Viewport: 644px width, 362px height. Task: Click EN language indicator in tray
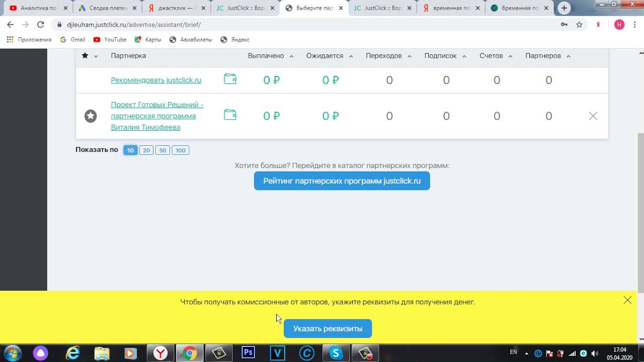click(x=513, y=352)
